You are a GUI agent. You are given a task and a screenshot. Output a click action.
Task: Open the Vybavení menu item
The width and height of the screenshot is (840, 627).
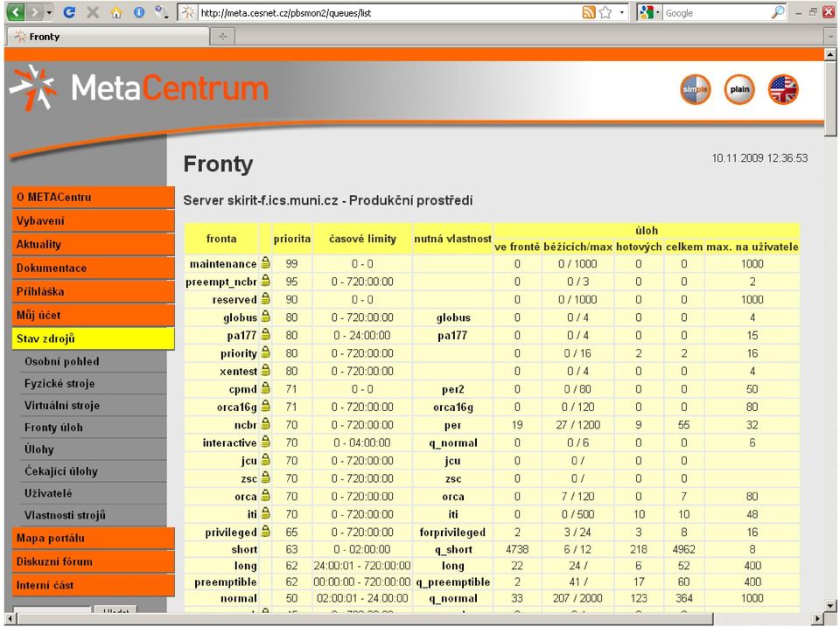coord(94,220)
